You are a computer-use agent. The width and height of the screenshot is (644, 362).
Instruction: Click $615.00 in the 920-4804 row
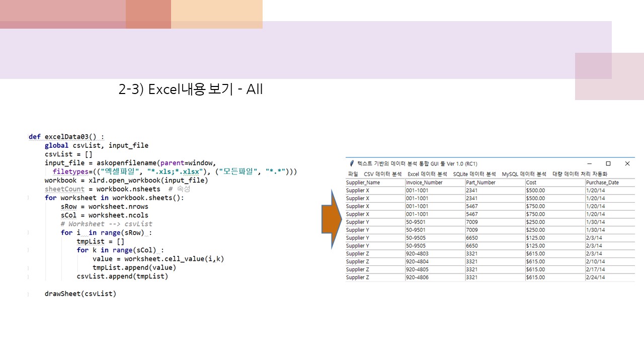point(555,261)
